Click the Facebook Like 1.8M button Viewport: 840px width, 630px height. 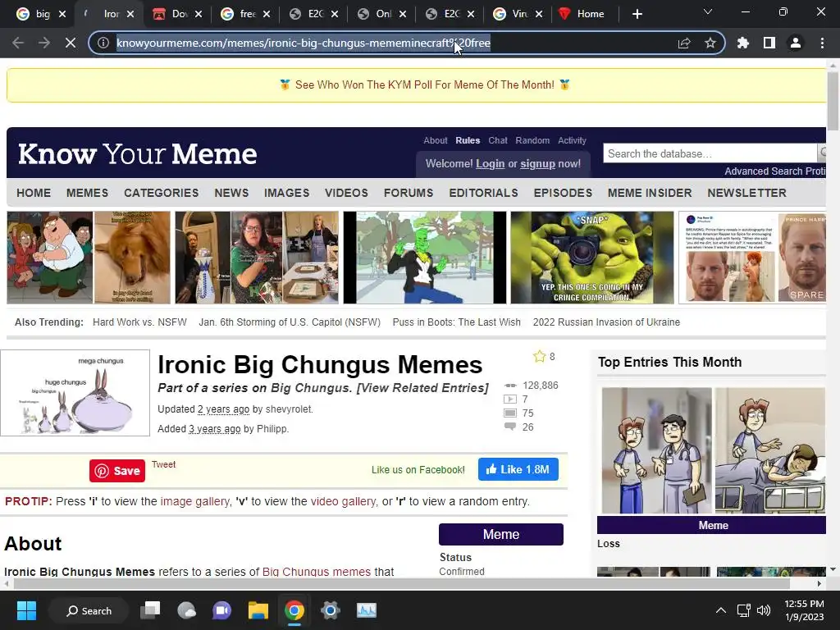pos(518,469)
